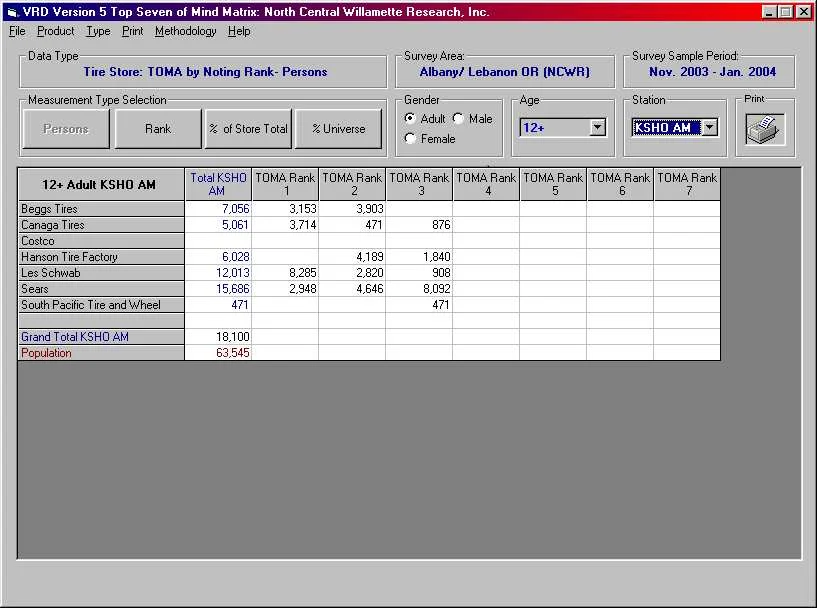Image resolution: width=817 pixels, height=608 pixels.
Task: Click the Albany/ Lebanon OR survey area text
Action: tap(504, 72)
